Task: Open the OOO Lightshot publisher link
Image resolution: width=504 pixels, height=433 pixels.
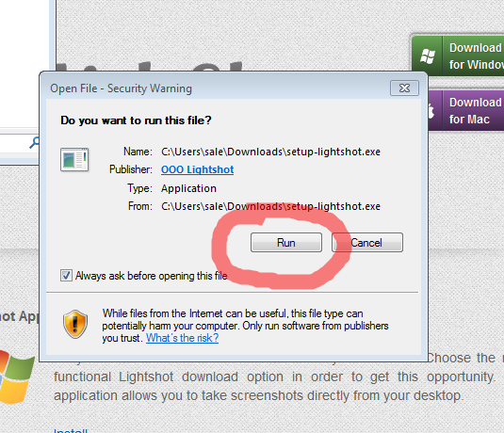Action: (x=197, y=169)
